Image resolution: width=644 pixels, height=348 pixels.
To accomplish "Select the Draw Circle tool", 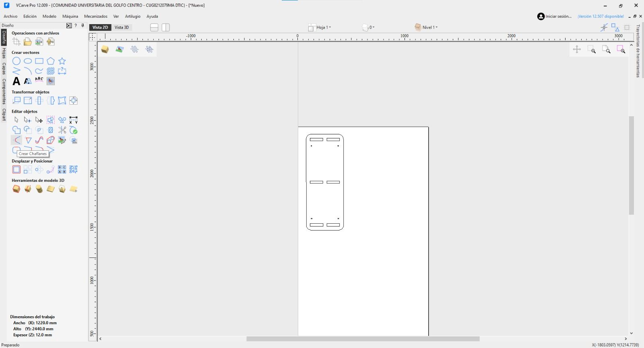I will tap(16, 61).
